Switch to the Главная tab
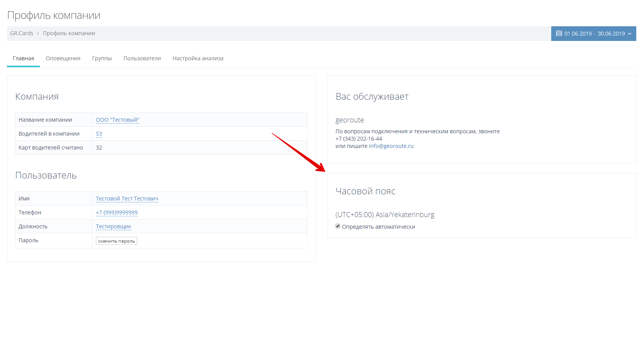The height and width of the screenshot is (355, 644). click(x=23, y=58)
